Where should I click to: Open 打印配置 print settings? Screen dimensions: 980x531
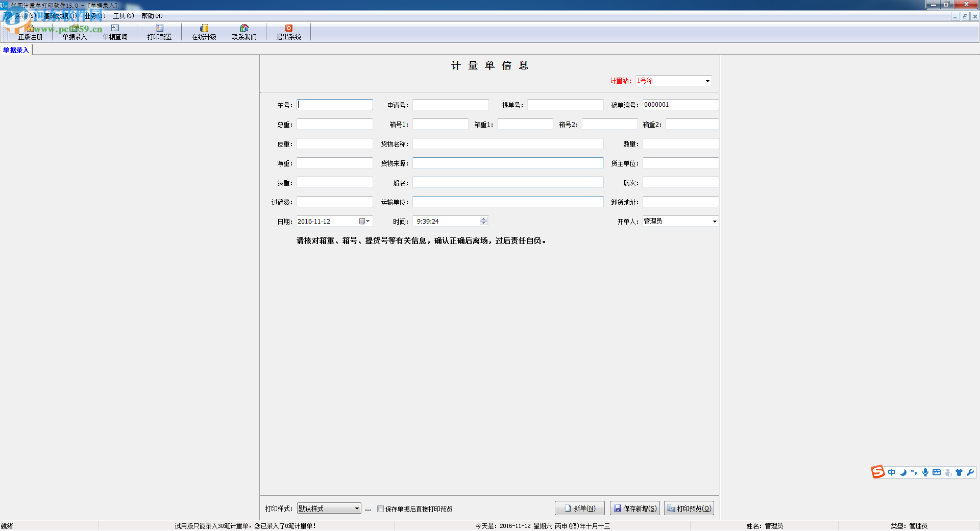coord(159,33)
